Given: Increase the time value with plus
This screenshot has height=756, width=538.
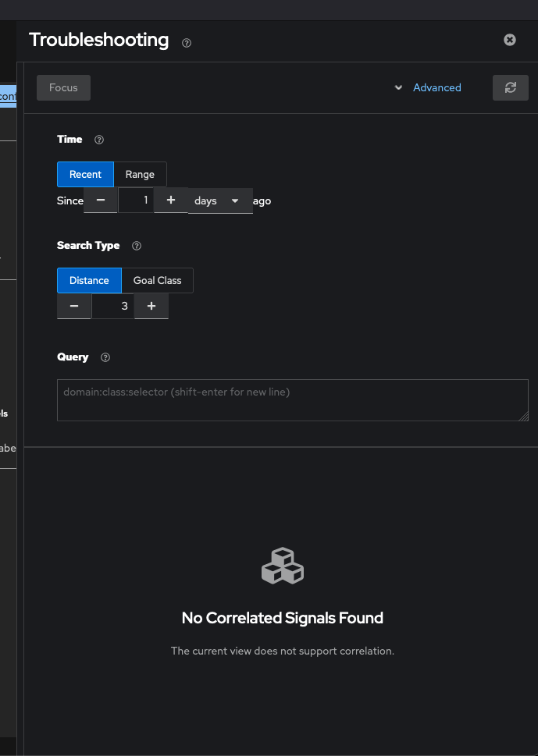Looking at the screenshot, I should pos(171,201).
